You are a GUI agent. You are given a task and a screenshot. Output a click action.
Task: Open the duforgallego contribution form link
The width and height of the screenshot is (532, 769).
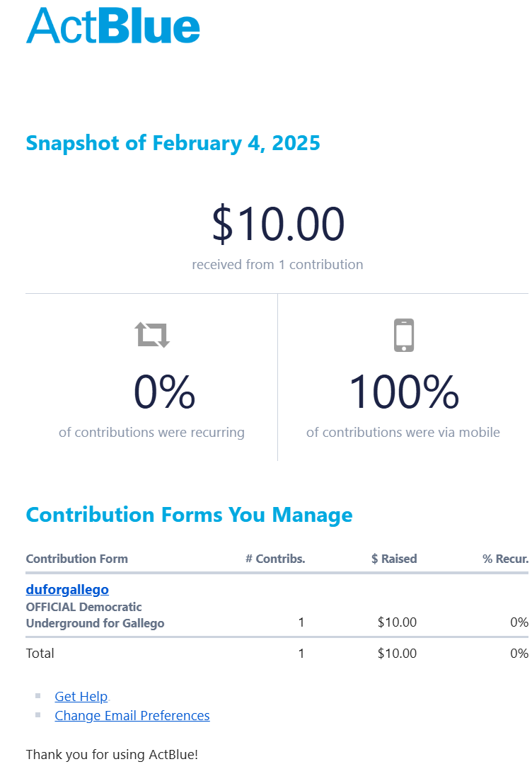pos(67,589)
